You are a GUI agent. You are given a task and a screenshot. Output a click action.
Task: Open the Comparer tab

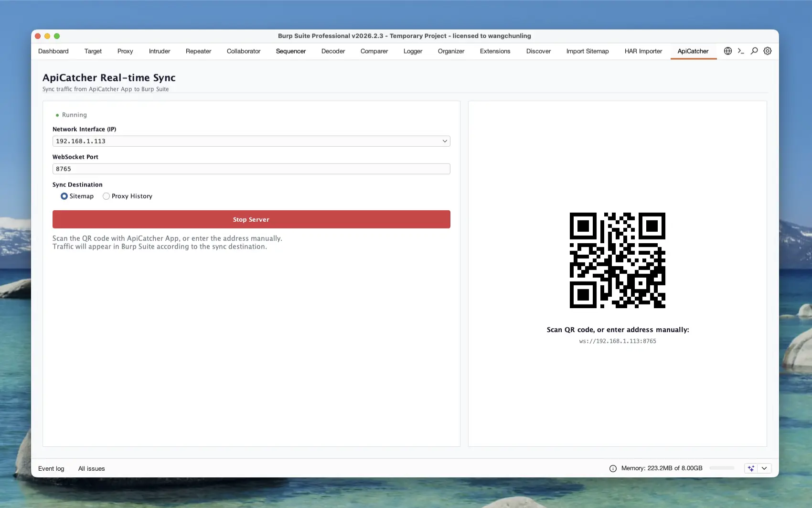tap(374, 51)
